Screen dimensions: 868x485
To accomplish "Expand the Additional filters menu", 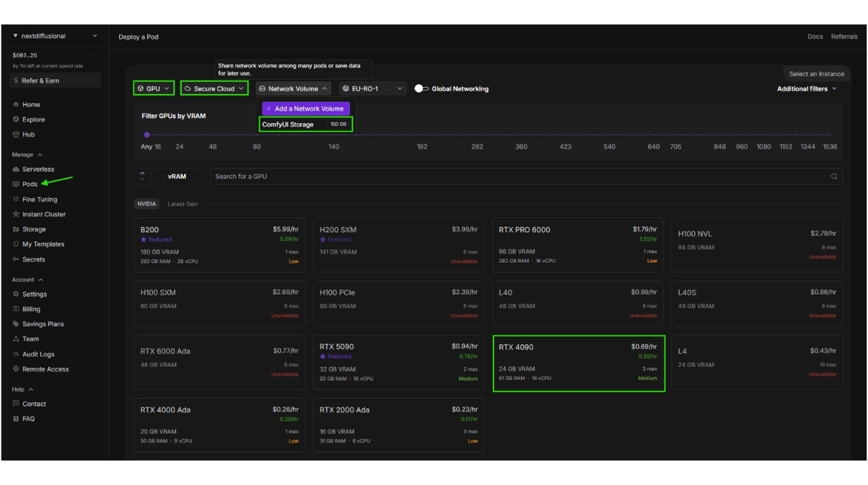I will [x=807, y=89].
